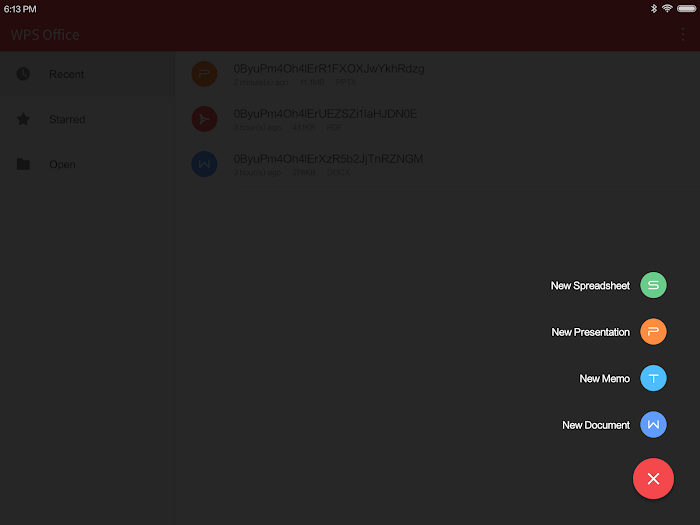Switch to the Starred section
This screenshot has width=700, height=525.
tap(67, 119)
